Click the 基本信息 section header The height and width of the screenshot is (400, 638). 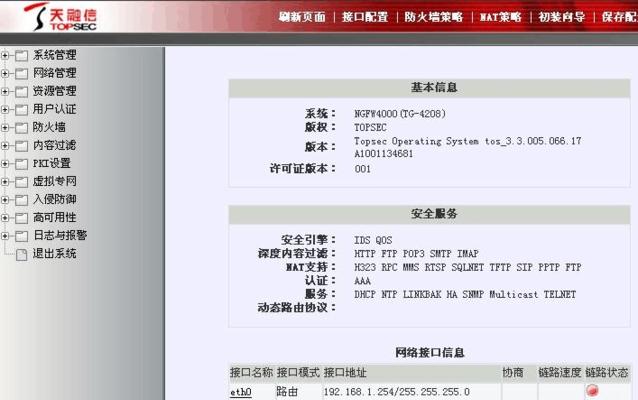point(429,87)
